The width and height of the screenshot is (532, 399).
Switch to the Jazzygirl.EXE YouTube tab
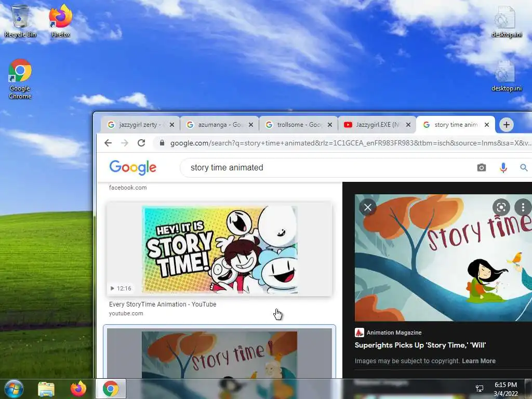377,125
